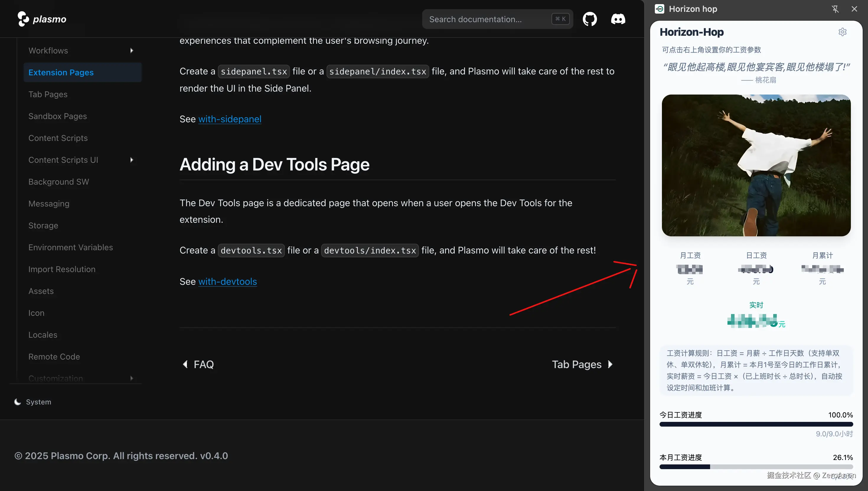
Task: Click the Horizon hop extension favicon
Action: click(x=660, y=9)
